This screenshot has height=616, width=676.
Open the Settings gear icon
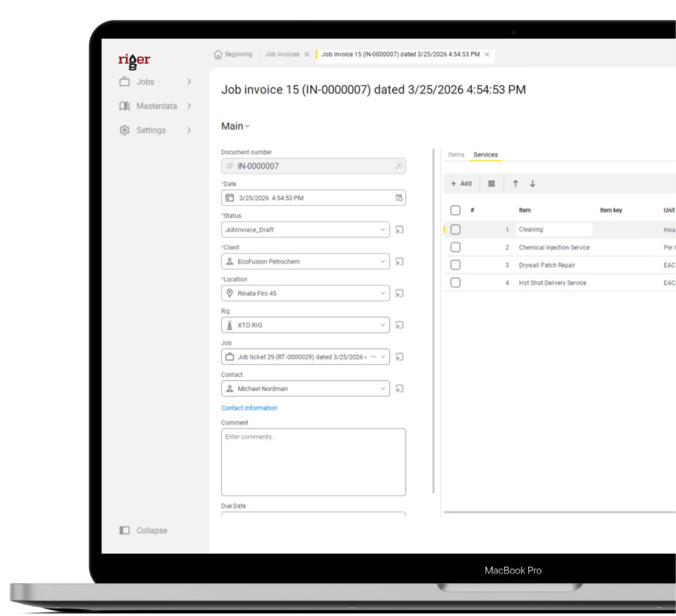(125, 130)
